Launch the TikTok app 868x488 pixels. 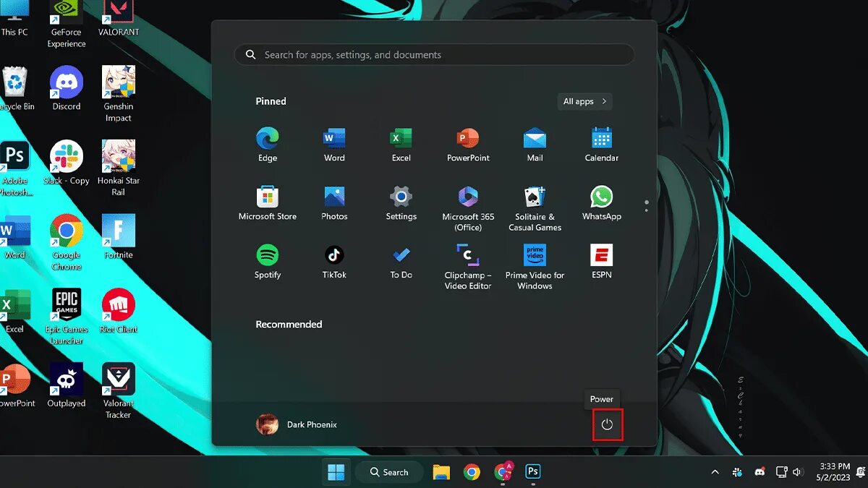pyautogui.click(x=334, y=262)
